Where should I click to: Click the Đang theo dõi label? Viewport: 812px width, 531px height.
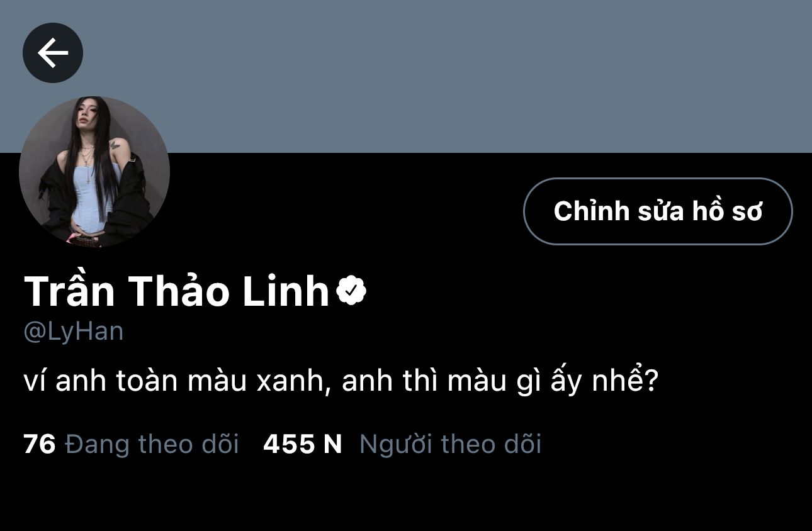[x=152, y=444]
